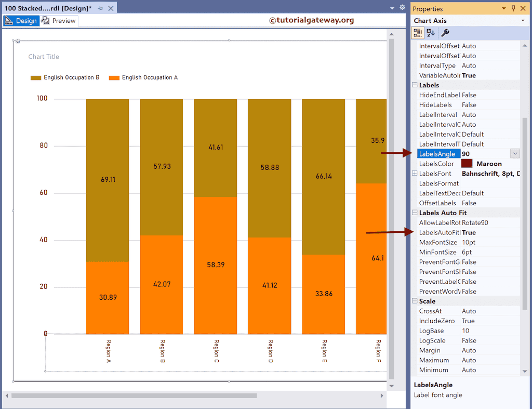Sort properties with the Alphabetical icon
532x409 pixels.
tap(431, 33)
